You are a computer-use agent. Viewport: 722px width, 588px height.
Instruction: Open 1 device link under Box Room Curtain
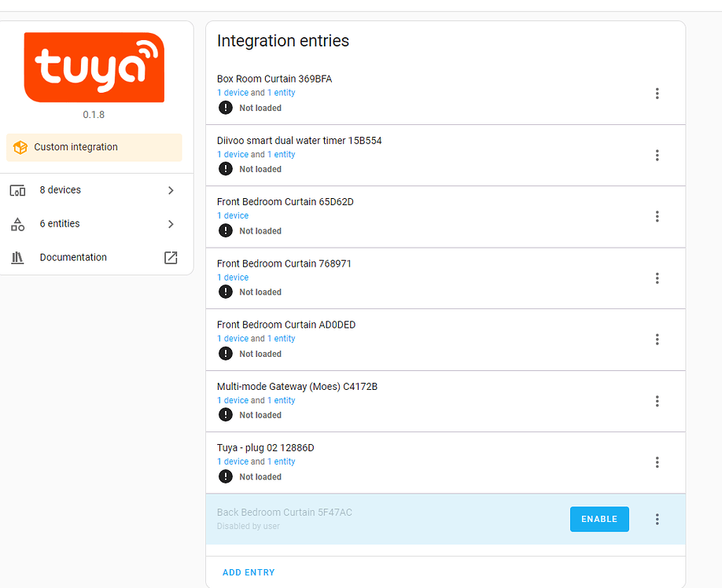coord(233,93)
